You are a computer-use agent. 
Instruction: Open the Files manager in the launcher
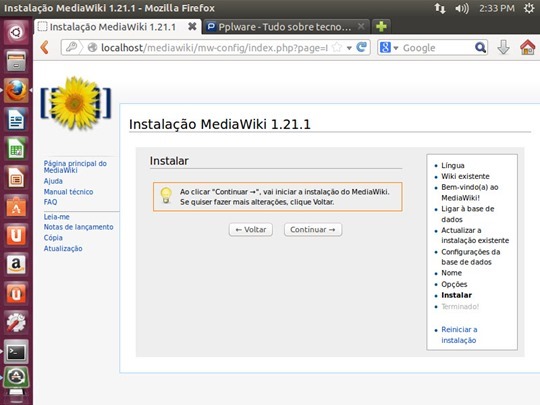click(x=16, y=61)
